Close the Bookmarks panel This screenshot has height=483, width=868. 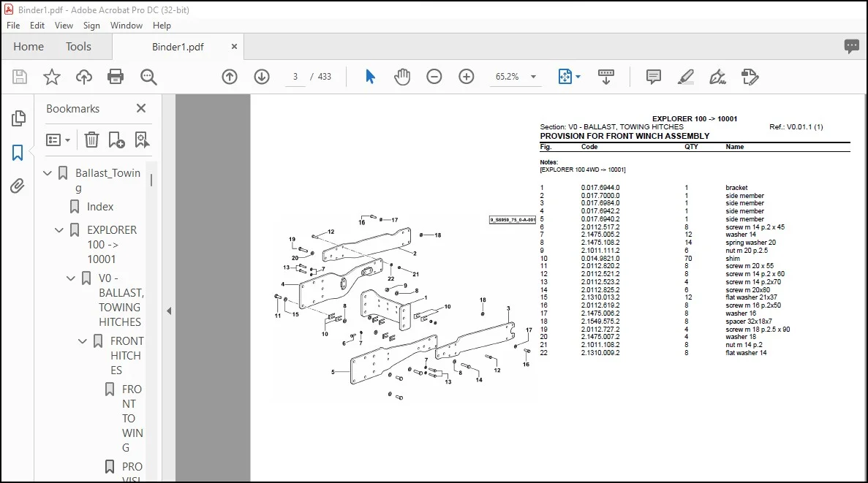pyautogui.click(x=141, y=108)
